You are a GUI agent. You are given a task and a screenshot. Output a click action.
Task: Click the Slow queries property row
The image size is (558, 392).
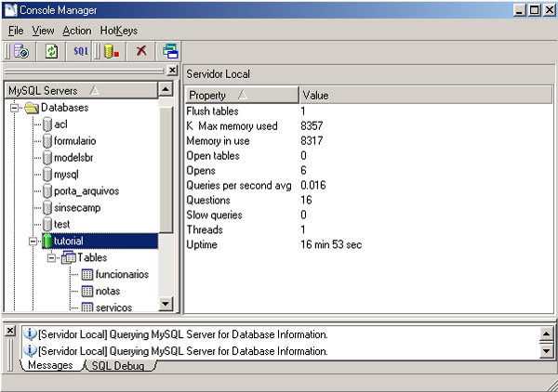[x=368, y=215]
